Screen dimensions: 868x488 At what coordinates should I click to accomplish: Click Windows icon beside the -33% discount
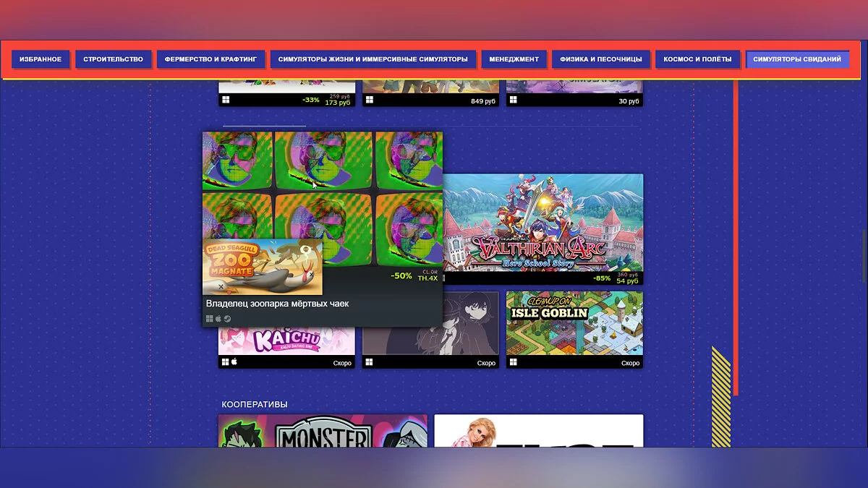click(226, 100)
